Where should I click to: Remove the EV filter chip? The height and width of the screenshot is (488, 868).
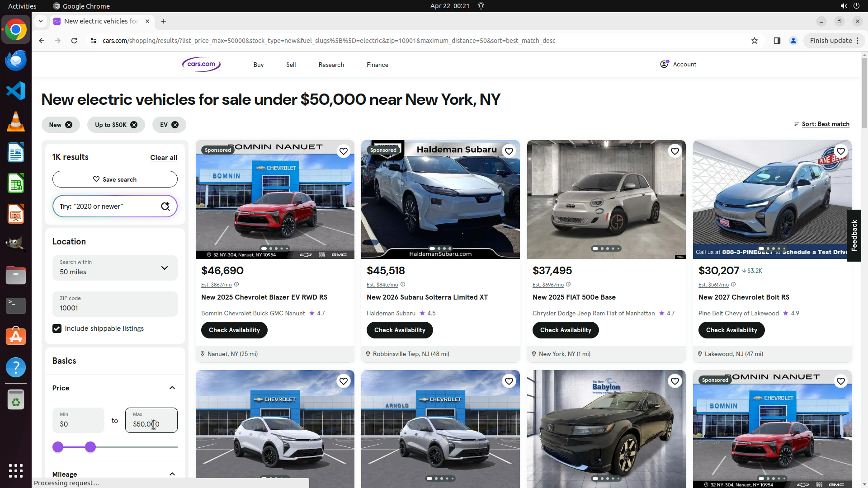175,125
